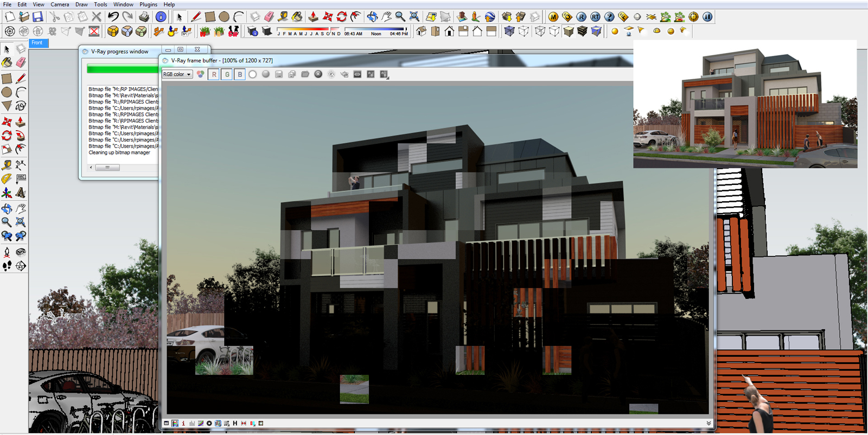Click the V-Ray progress bar
Viewport: 868px width, 435px height.
click(123, 69)
